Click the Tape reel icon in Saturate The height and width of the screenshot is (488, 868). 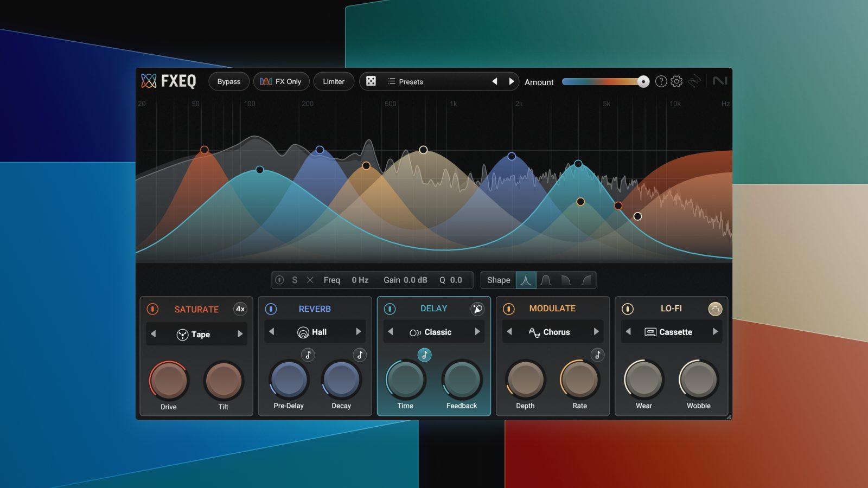[182, 335]
